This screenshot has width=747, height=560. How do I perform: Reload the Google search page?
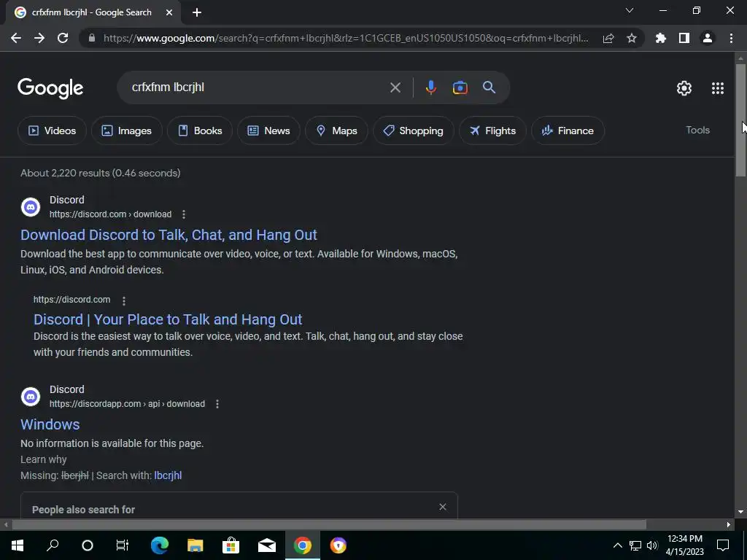[x=63, y=38]
